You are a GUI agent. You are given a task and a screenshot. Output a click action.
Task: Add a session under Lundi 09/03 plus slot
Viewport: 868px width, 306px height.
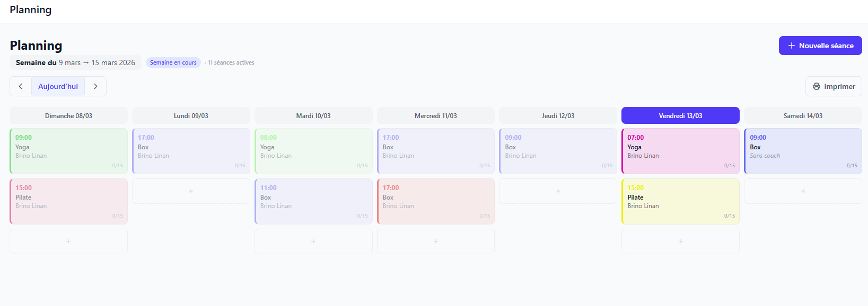tap(191, 191)
